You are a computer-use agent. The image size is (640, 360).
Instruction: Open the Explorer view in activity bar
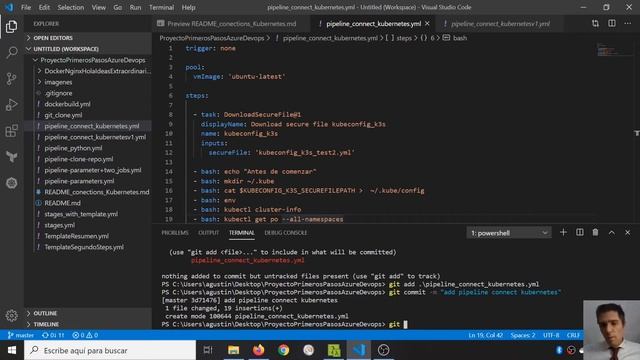11,27
